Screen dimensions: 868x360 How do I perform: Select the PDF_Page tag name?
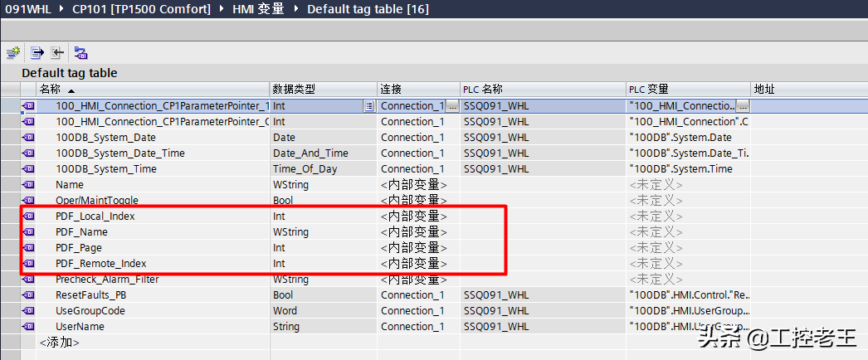pyautogui.click(x=79, y=248)
